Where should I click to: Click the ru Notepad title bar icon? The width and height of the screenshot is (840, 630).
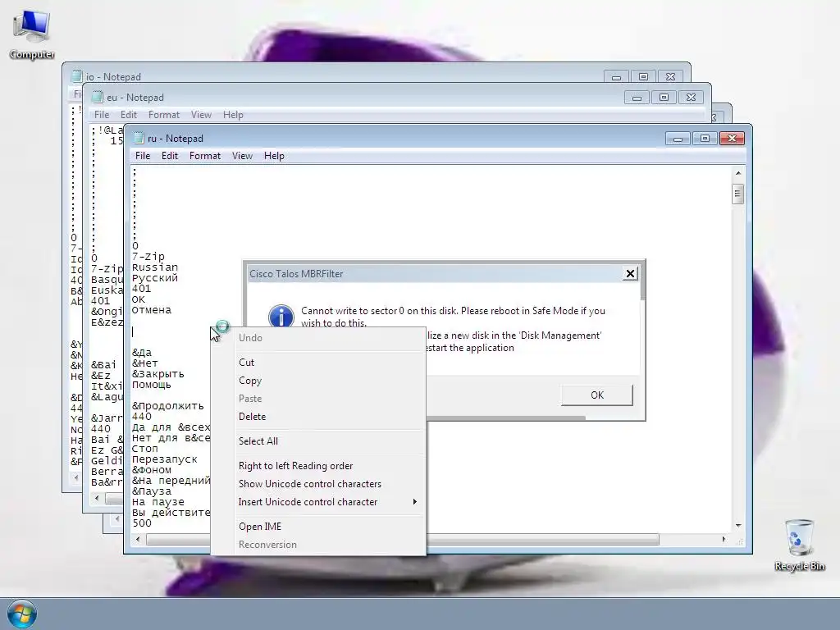tap(139, 138)
